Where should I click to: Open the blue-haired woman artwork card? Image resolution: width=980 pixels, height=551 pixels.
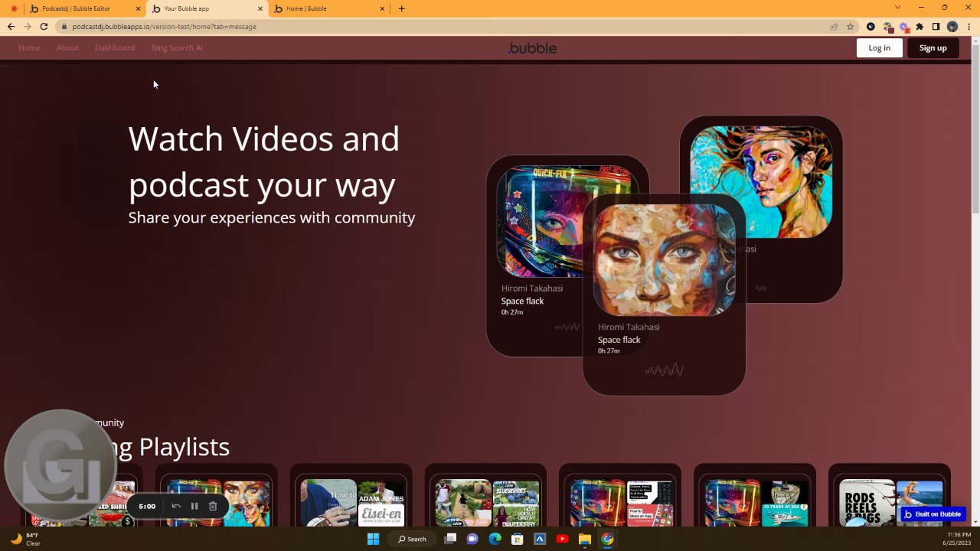pyautogui.click(x=761, y=209)
